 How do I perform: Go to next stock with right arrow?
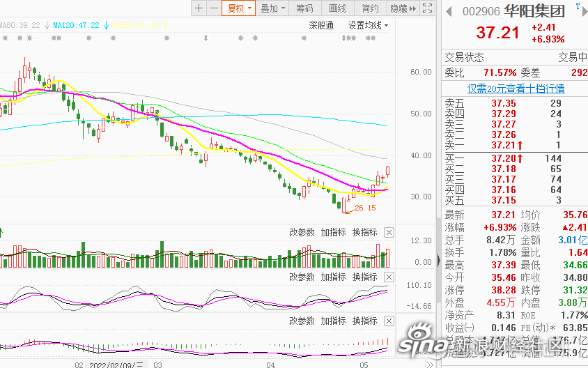(x=585, y=12)
